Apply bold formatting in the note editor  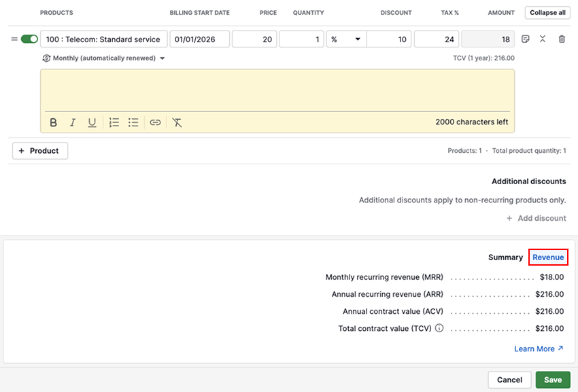pyautogui.click(x=54, y=122)
